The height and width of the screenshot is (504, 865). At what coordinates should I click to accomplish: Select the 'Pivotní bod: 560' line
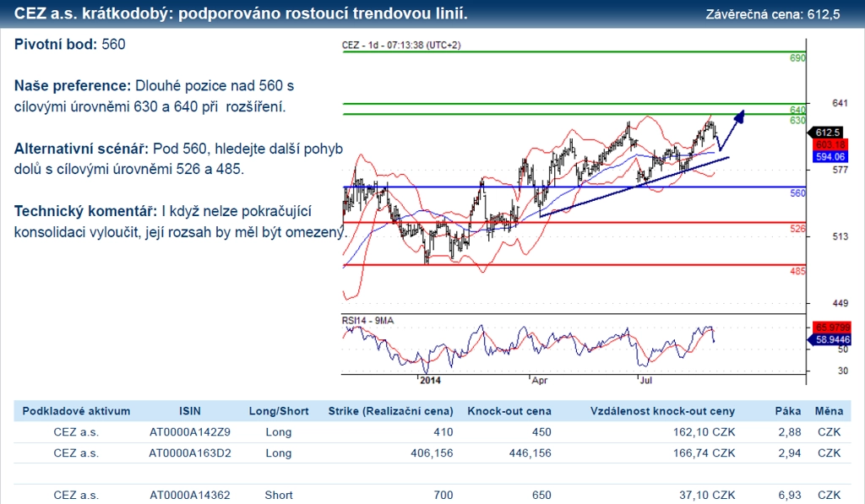coord(69,44)
